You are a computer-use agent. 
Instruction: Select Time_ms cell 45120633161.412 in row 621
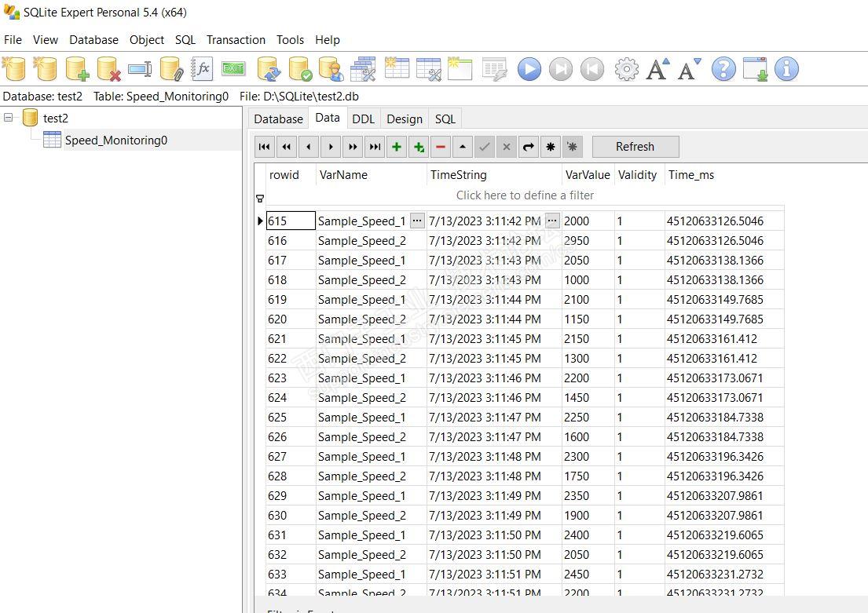click(x=724, y=338)
